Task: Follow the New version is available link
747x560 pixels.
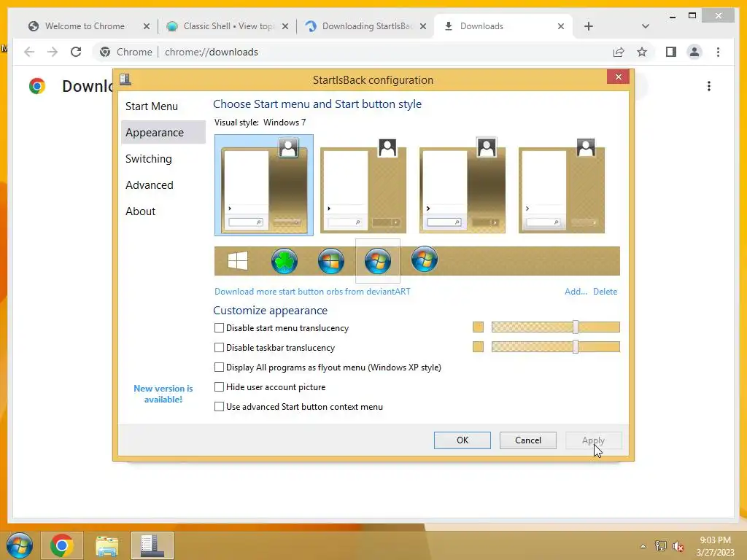Action: tap(163, 394)
